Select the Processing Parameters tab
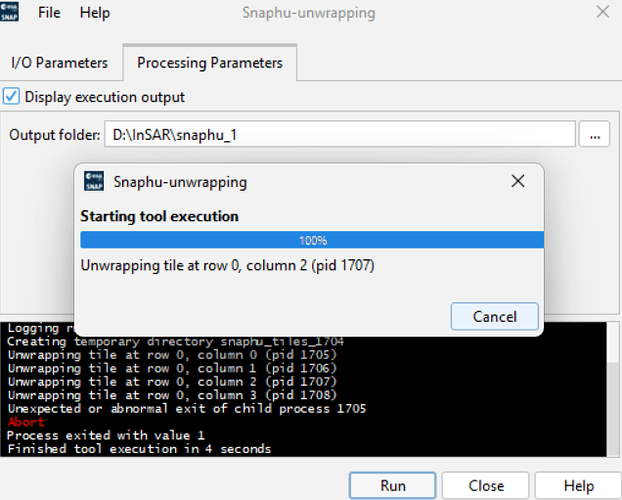 (x=210, y=63)
